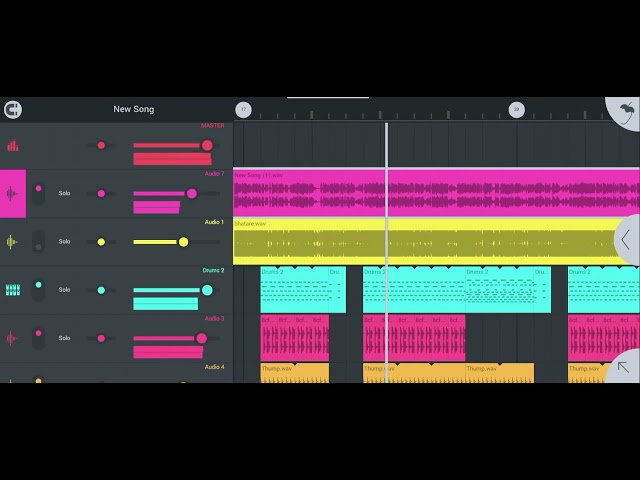Screen dimensions: 640x480
Task: Select the Audio 1 waveform track icon
Action: (x=12, y=242)
